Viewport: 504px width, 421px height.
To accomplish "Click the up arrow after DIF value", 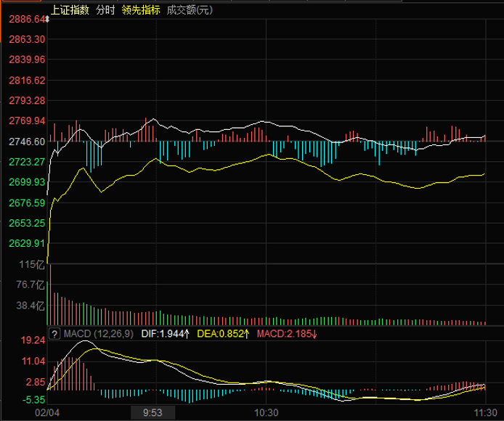I will (x=187, y=333).
